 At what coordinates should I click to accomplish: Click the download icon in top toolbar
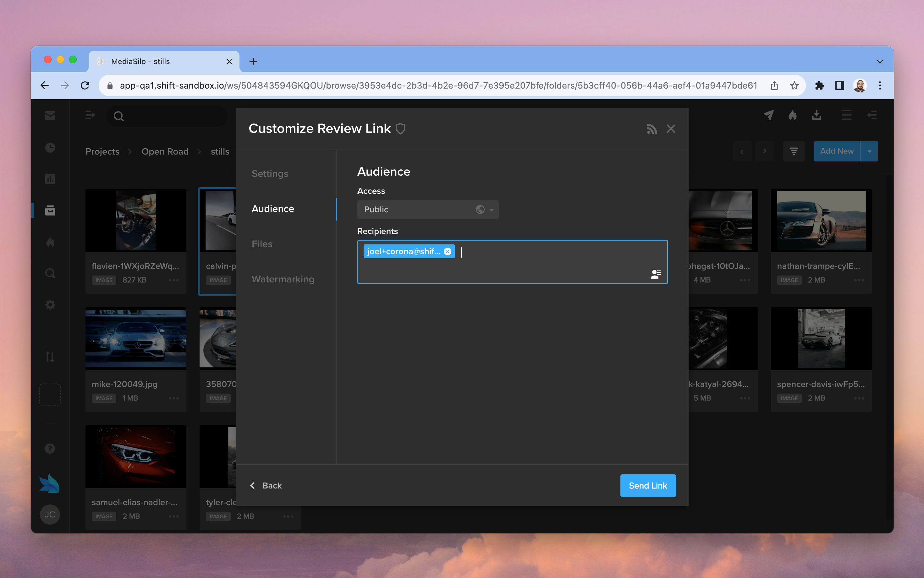coord(817,115)
